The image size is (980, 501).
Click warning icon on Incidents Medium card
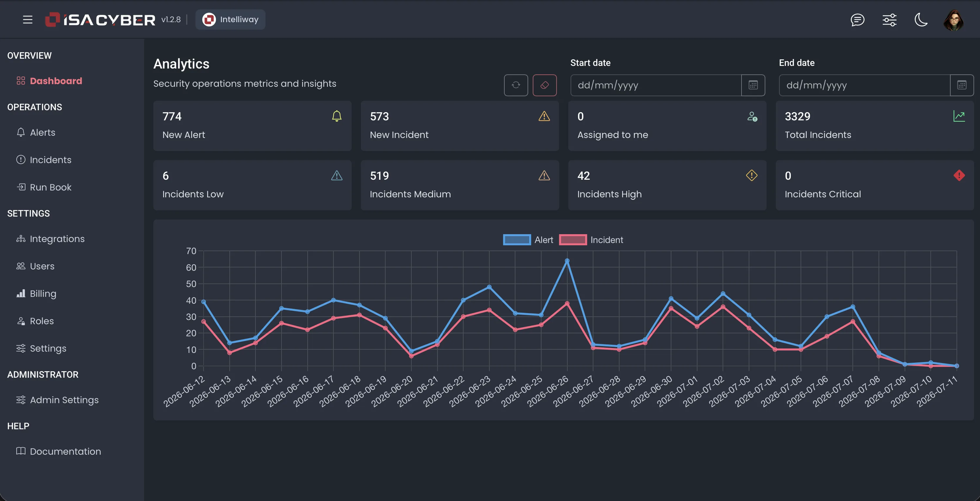coord(544,175)
